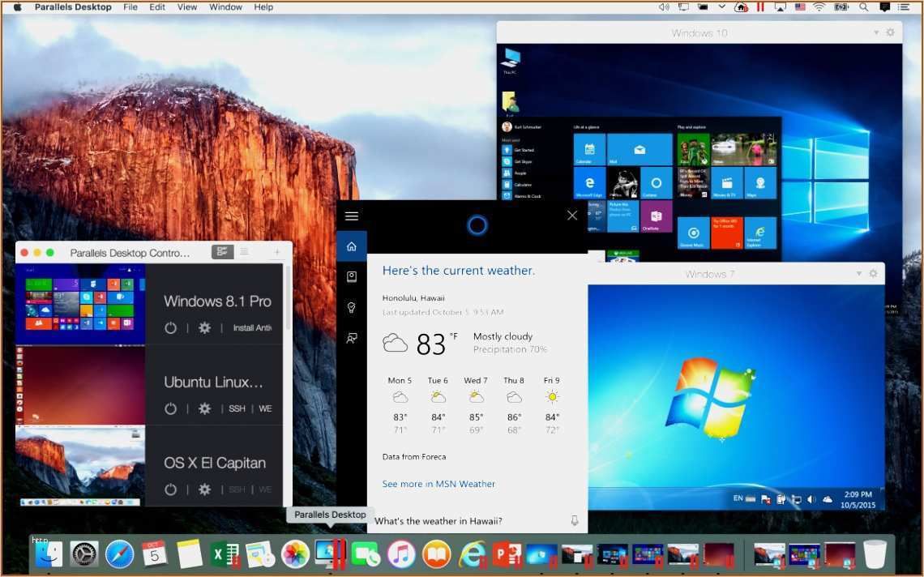Image resolution: width=924 pixels, height=577 pixels.
Task: Go to Cortana Home
Action: (x=352, y=246)
